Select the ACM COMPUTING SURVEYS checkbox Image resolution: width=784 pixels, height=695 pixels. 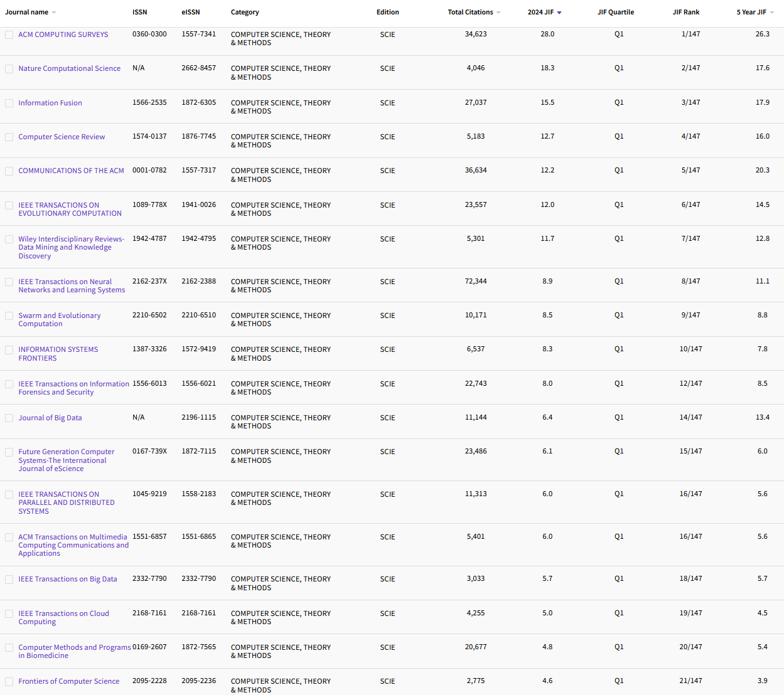pyautogui.click(x=9, y=34)
